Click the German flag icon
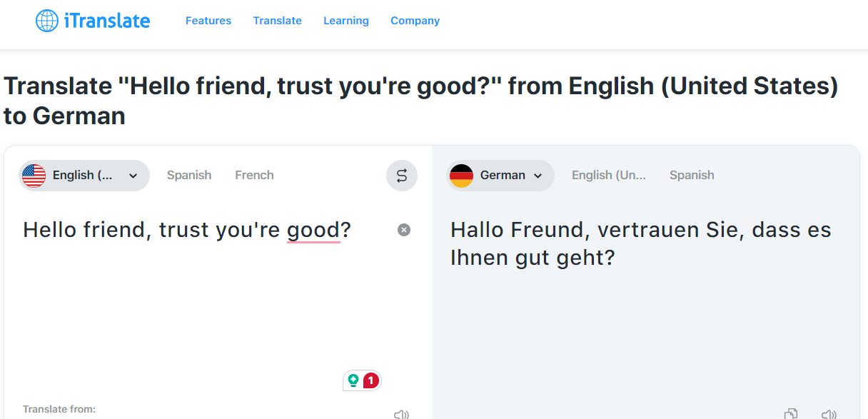 (462, 175)
